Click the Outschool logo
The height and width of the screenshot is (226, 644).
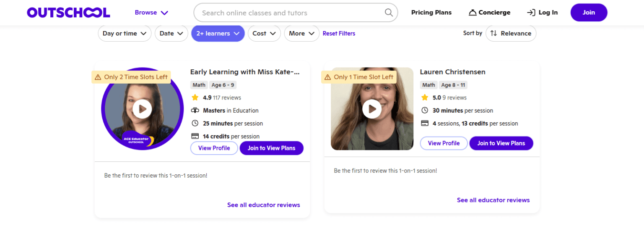tap(68, 13)
